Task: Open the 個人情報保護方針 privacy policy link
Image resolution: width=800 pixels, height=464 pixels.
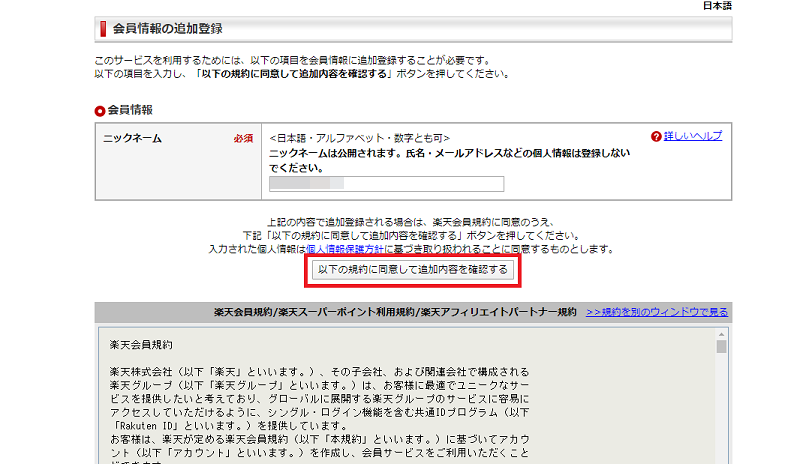Action: (341, 248)
